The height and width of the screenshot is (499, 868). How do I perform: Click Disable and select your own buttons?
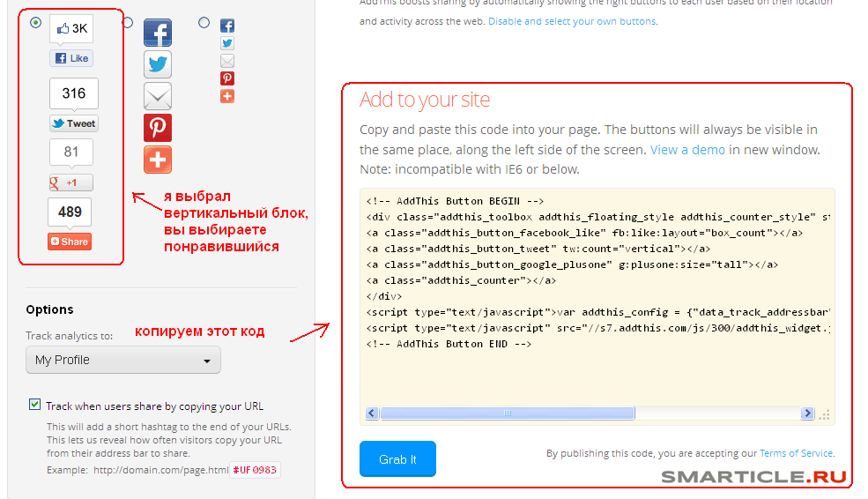(x=572, y=21)
